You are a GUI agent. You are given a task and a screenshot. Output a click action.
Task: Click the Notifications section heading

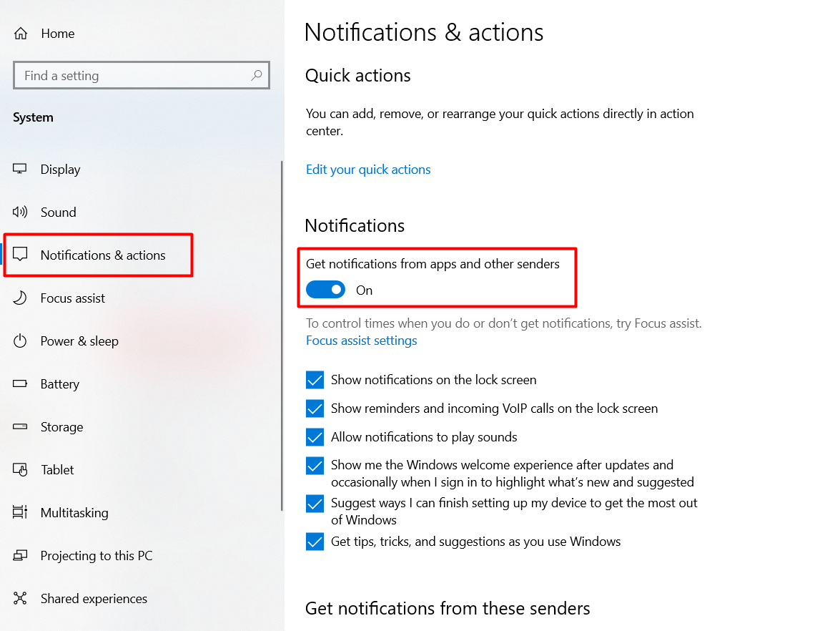pyautogui.click(x=355, y=225)
